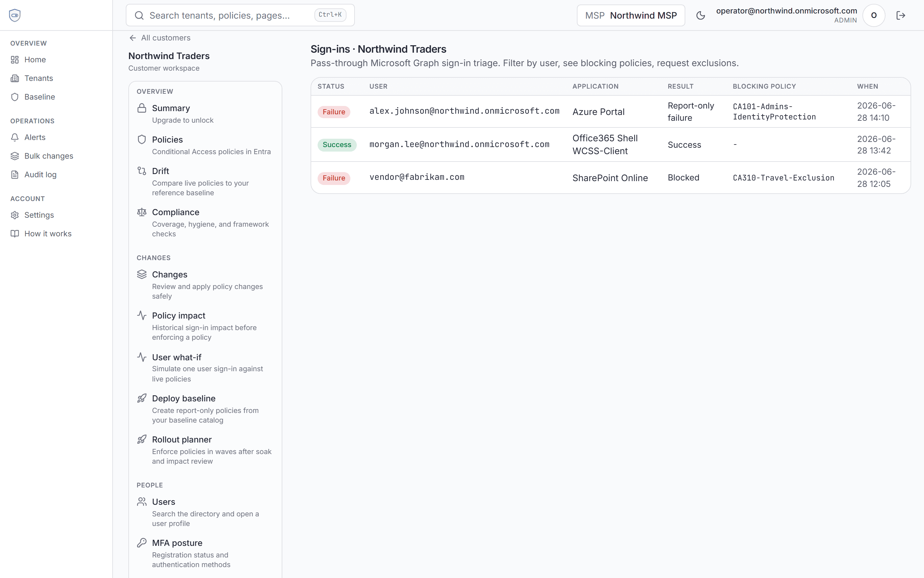The height and width of the screenshot is (578, 924).
Task: Toggle dark mode moon icon
Action: [x=700, y=15]
